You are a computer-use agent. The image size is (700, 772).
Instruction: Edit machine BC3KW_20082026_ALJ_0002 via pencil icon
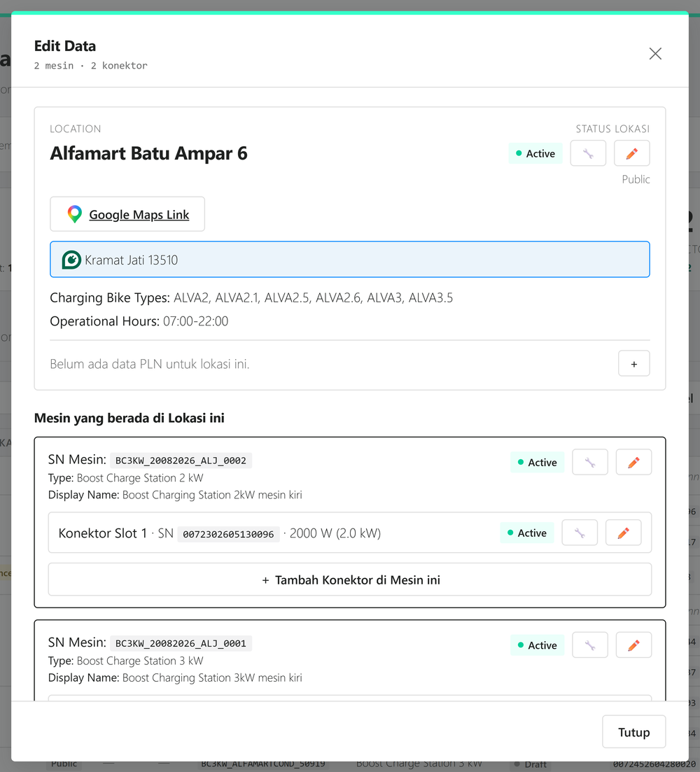pyautogui.click(x=633, y=462)
